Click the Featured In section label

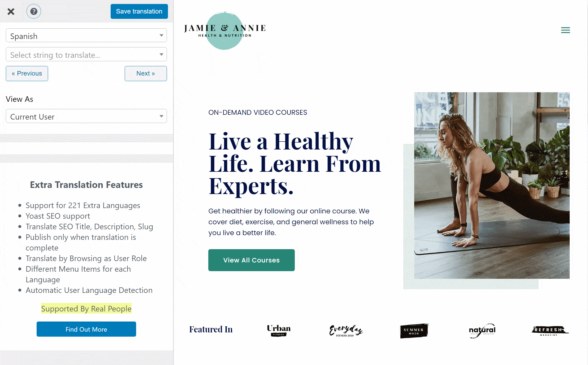point(210,329)
